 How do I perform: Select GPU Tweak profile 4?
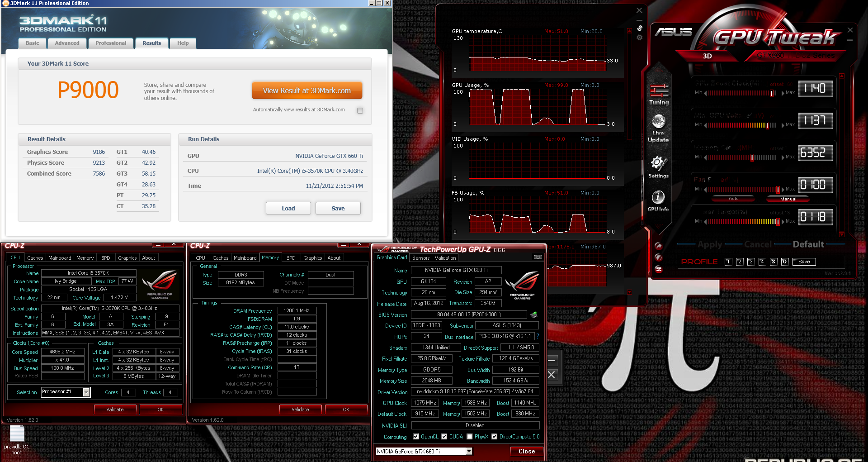click(x=762, y=262)
